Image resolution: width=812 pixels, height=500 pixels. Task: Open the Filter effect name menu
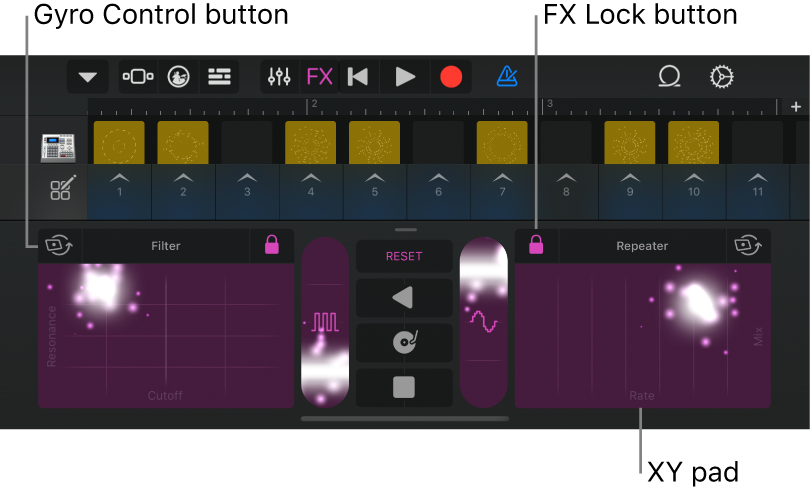coord(166,245)
